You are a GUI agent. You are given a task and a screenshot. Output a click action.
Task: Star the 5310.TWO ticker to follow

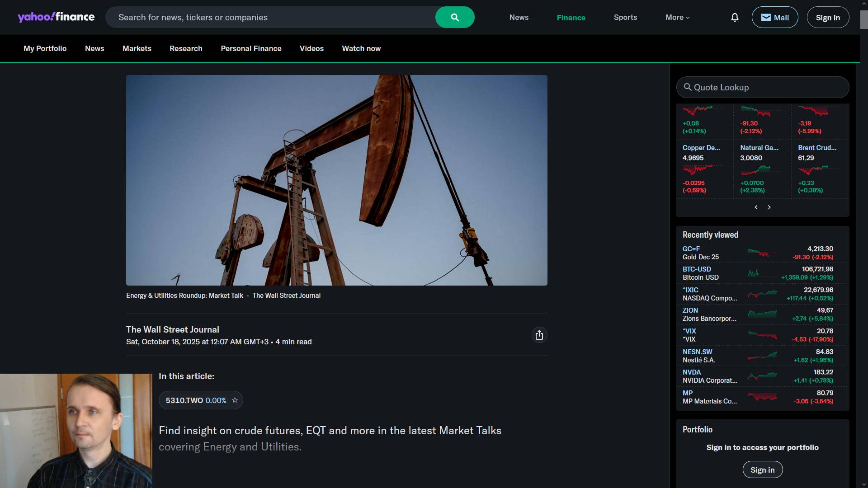click(235, 400)
